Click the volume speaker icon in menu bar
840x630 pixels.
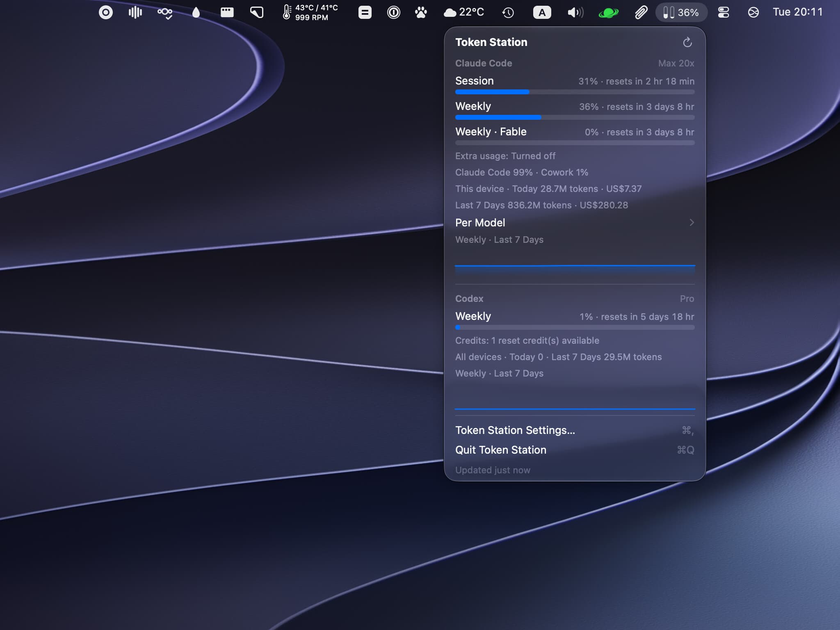click(x=575, y=12)
